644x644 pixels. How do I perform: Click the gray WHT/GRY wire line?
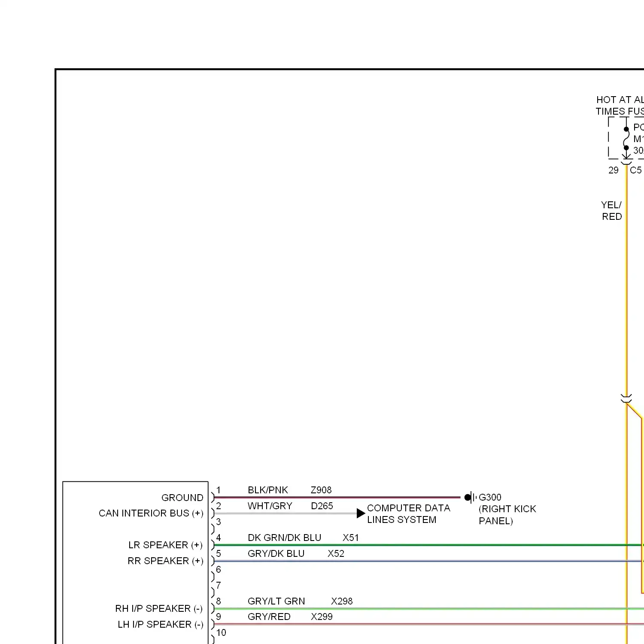tap(286, 513)
